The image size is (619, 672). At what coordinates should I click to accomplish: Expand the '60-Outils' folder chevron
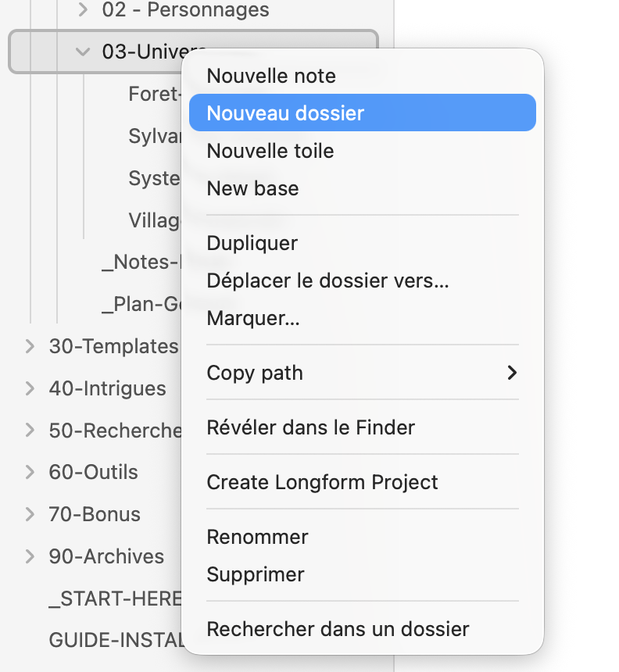(30, 472)
